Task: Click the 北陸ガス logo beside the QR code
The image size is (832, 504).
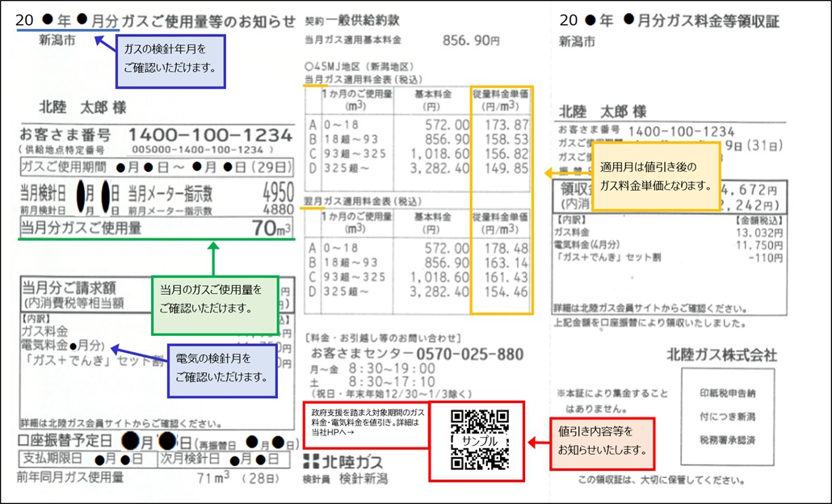Action: click(x=342, y=461)
